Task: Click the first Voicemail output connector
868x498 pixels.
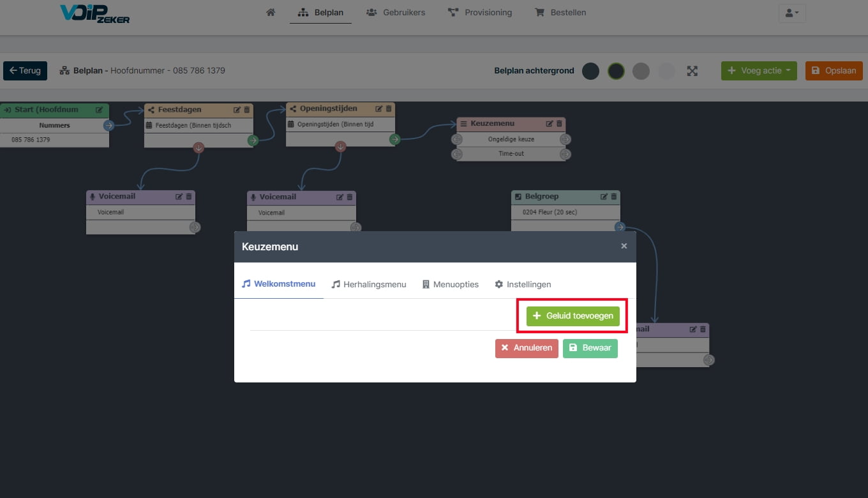Action: [x=195, y=227]
